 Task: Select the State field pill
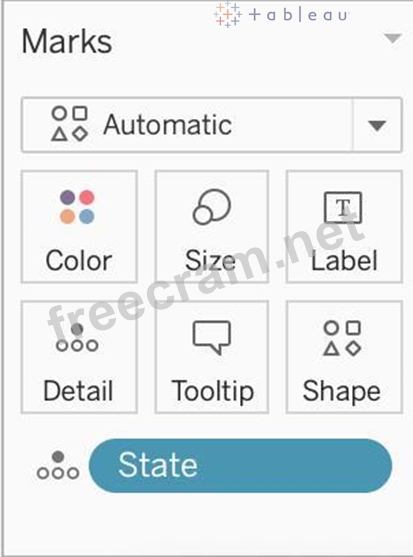pyautogui.click(x=240, y=465)
